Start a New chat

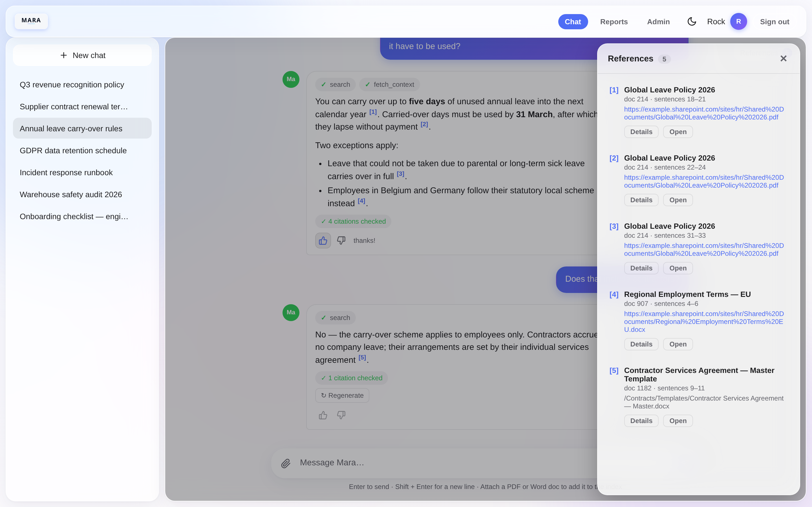pyautogui.click(x=82, y=55)
